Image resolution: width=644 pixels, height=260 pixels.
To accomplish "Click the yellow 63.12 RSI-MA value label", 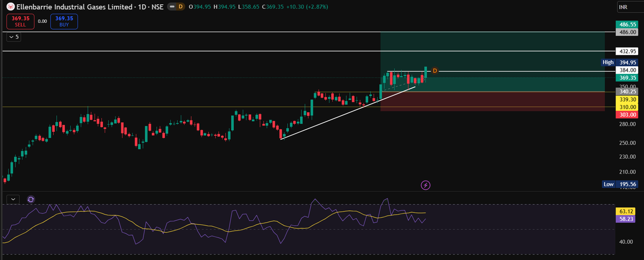I will (x=626, y=211).
